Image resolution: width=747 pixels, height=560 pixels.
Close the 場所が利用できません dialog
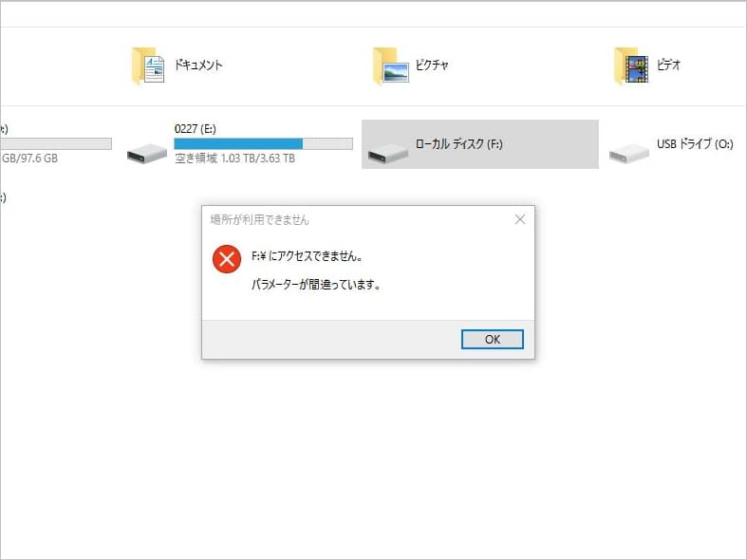pyautogui.click(x=520, y=219)
